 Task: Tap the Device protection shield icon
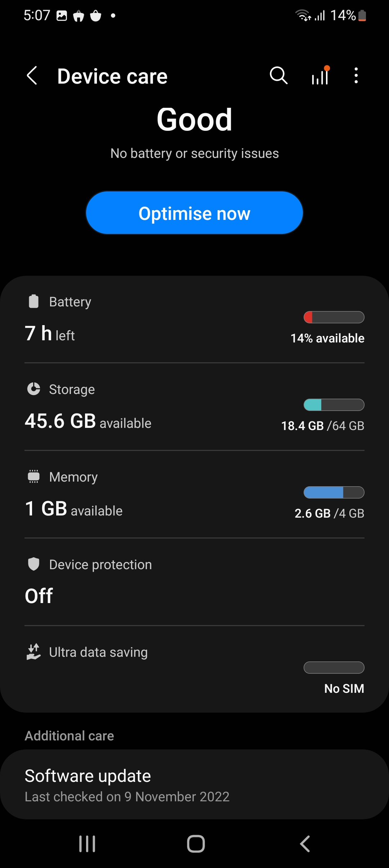click(x=33, y=564)
